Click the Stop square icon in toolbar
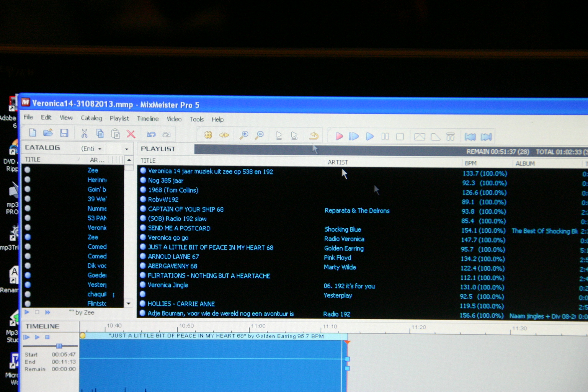Viewport: 588px width, 392px height. click(400, 137)
